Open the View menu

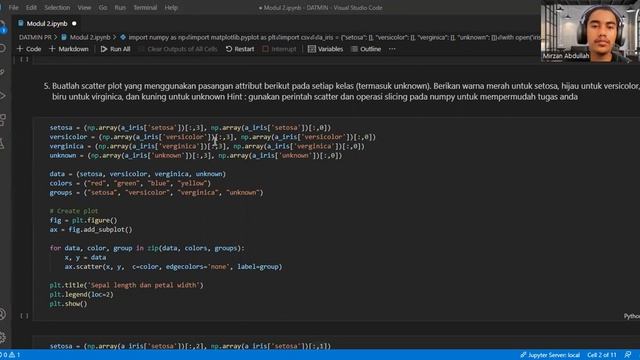pos(84,7)
